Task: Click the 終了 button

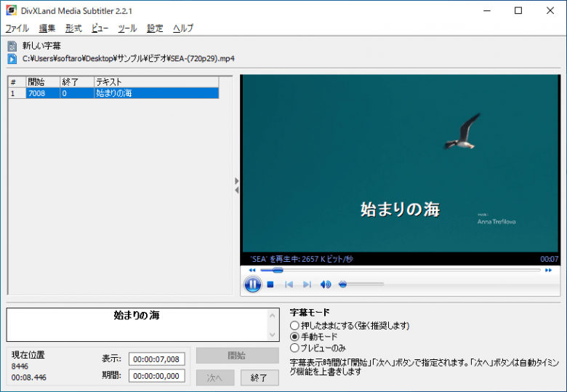Action: click(x=260, y=377)
